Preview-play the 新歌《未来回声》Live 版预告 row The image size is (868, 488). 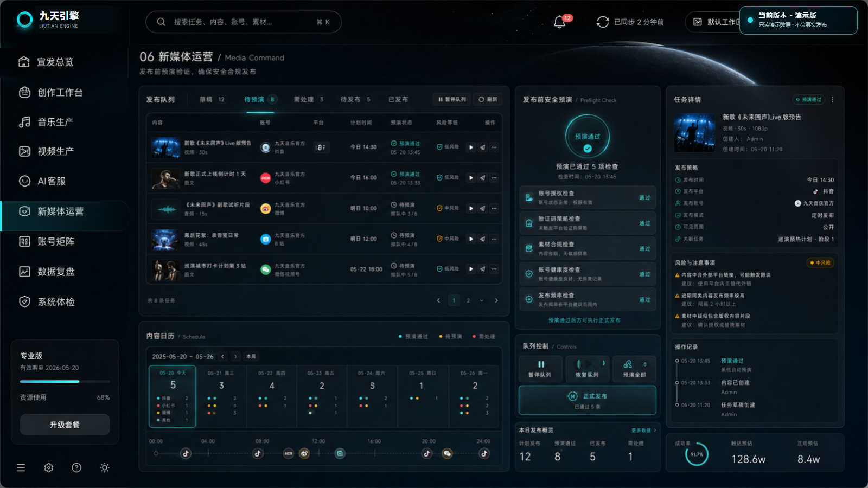(471, 147)
